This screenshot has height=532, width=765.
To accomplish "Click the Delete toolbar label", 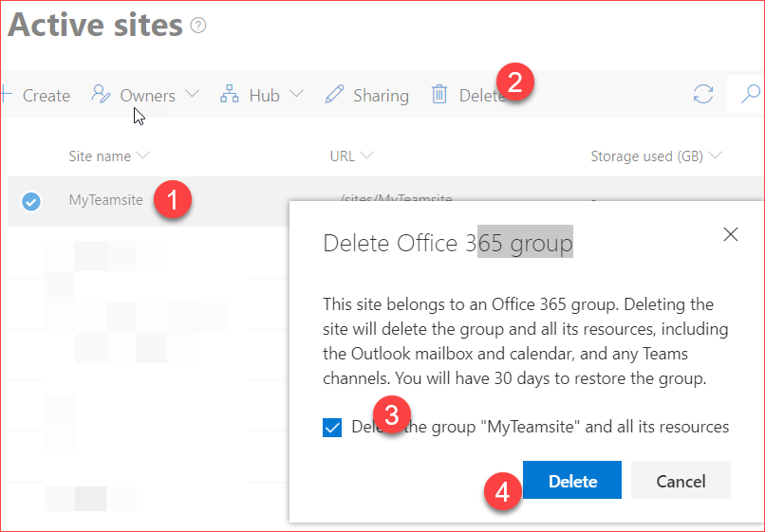I will click(x=482, y=96).
